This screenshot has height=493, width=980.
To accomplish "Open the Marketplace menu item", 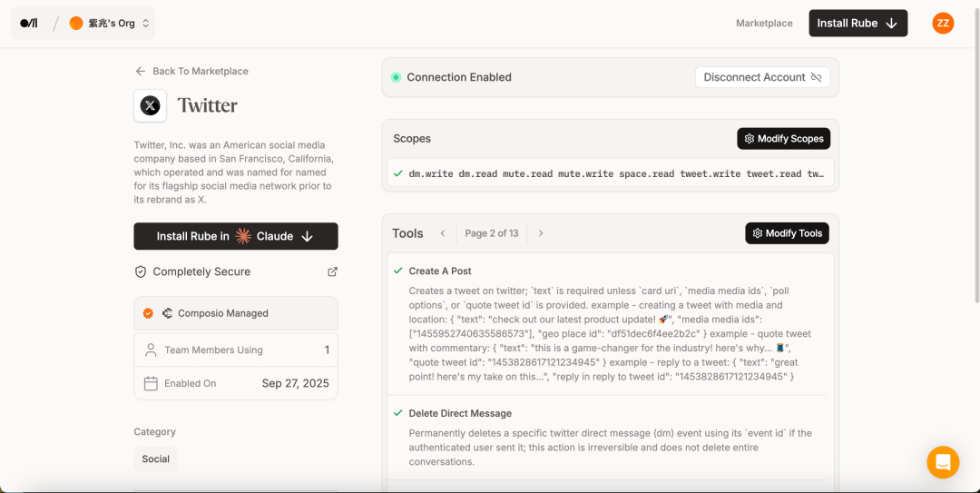I will (x=764, y=24).
